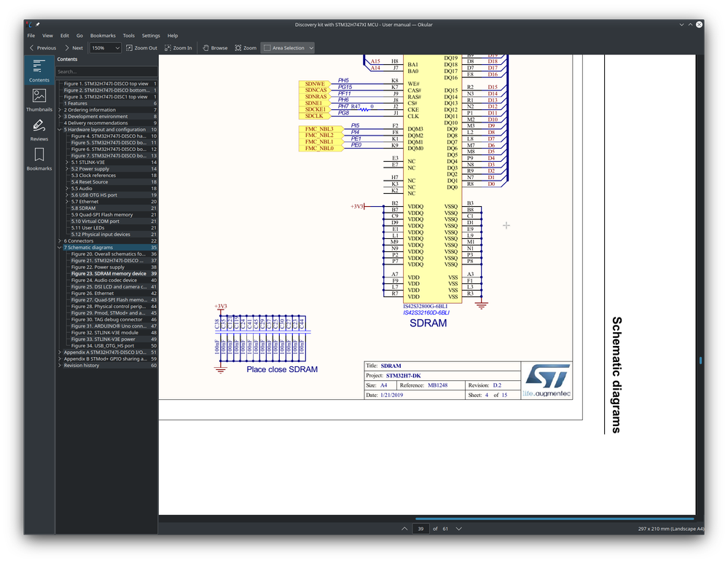Select 1 Features in contents
Viewport: 728px width, 563px height.
(106, 103)
